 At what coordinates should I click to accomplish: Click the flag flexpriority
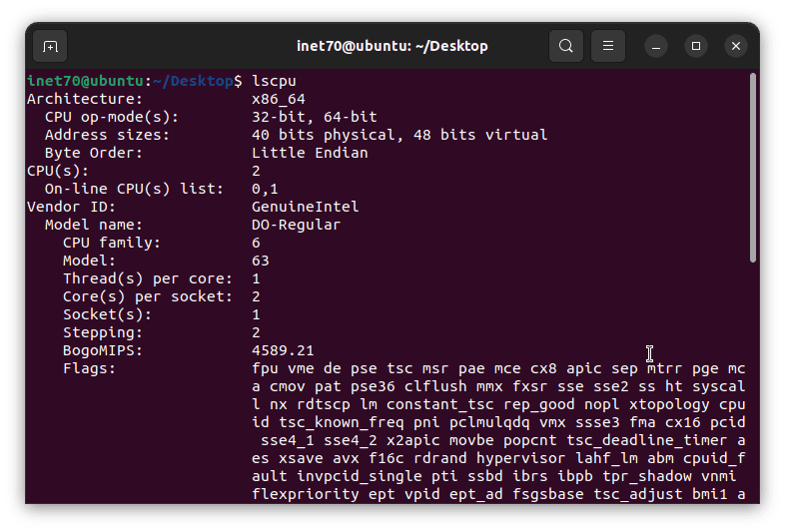coord(306,494)
